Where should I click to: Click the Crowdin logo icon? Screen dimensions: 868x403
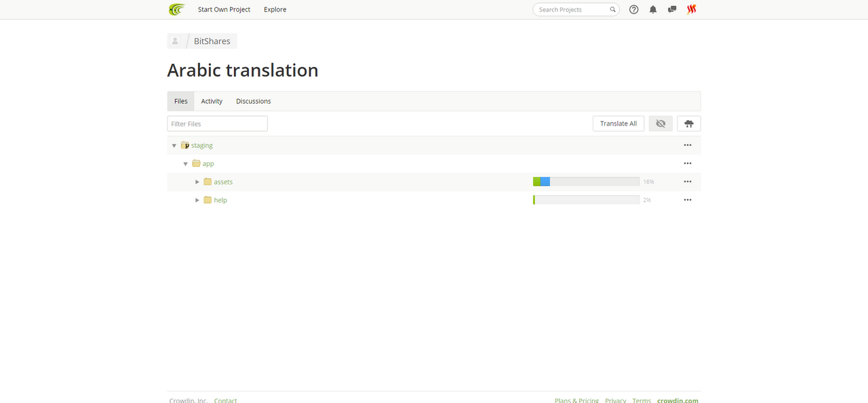[x=176, y=9]
